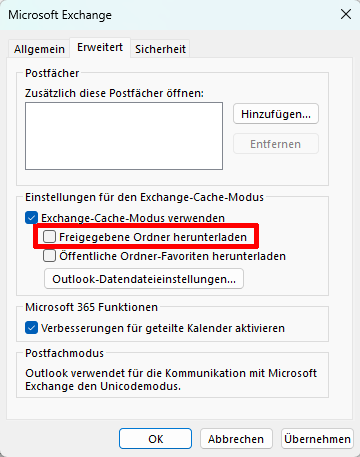Click the Entfernen button
This screenshot has width=360, height=457.
276,144
